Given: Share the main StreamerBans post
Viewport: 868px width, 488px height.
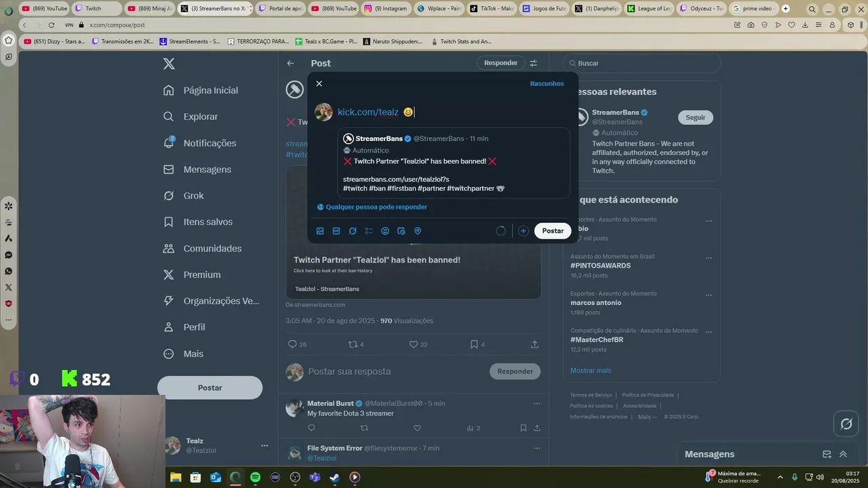Looking at the screenshot, I should (534, 344).
